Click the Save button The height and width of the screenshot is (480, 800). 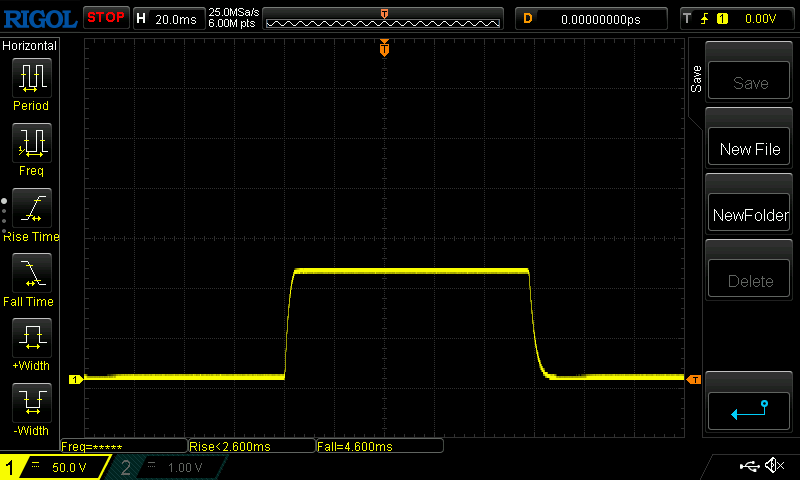(x=748, y=81)
